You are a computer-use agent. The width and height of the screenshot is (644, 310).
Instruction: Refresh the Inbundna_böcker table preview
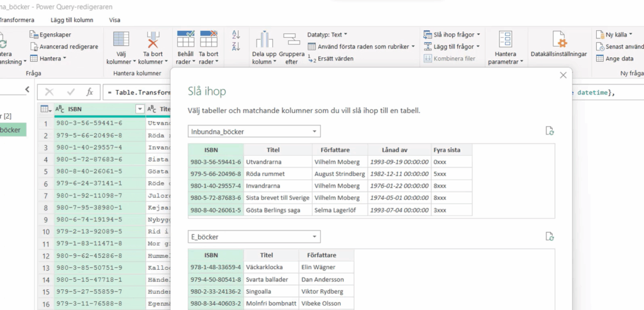click(x=550, y=131)
